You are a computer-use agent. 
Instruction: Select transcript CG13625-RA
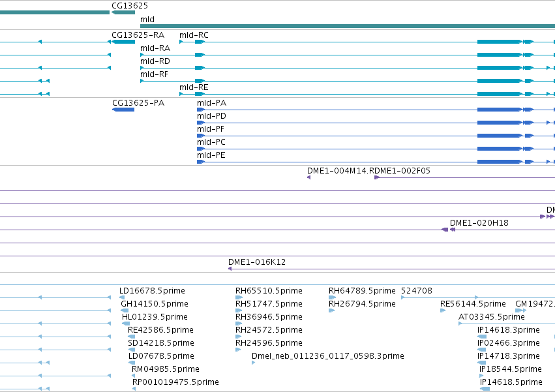[x=123, y=42]
